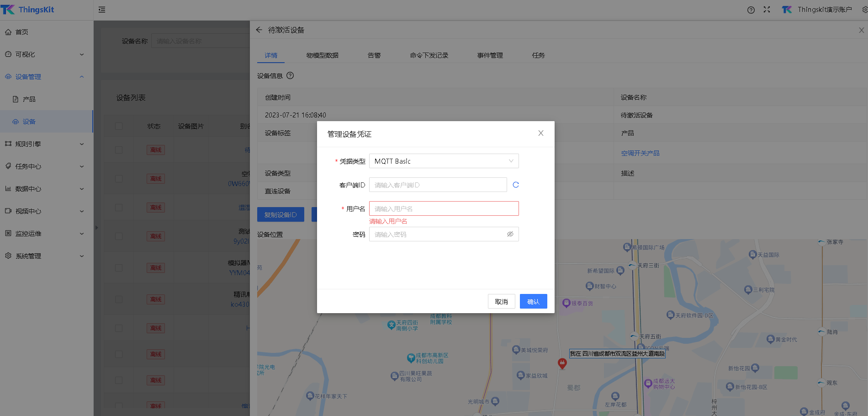
Task: Tick the select-all checkbox in device list header
Action: point(119,126)
